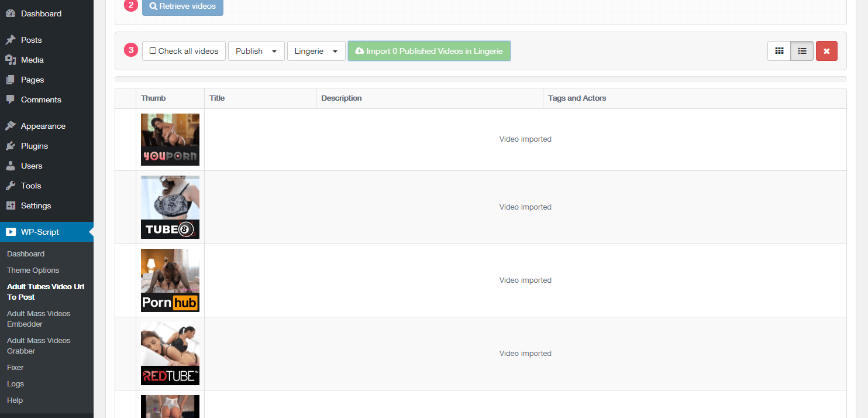Open Settings in the admin sidebar

point(36,205)
